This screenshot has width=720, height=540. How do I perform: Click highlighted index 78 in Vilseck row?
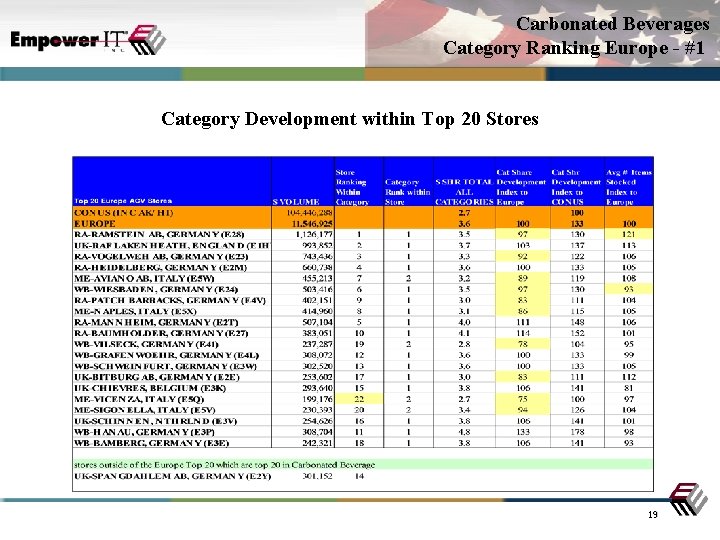(523, 344)
